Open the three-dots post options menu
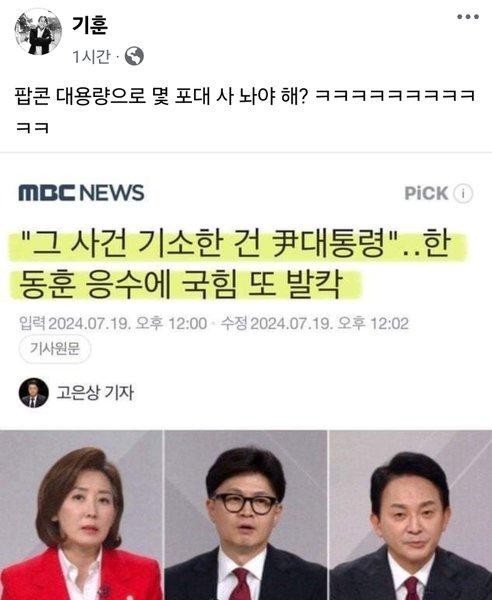 click(x=468, y=17)
